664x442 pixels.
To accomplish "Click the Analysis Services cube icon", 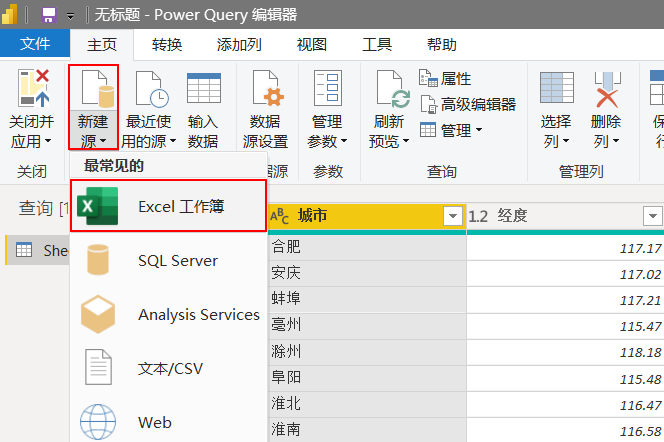I will 98,314.
